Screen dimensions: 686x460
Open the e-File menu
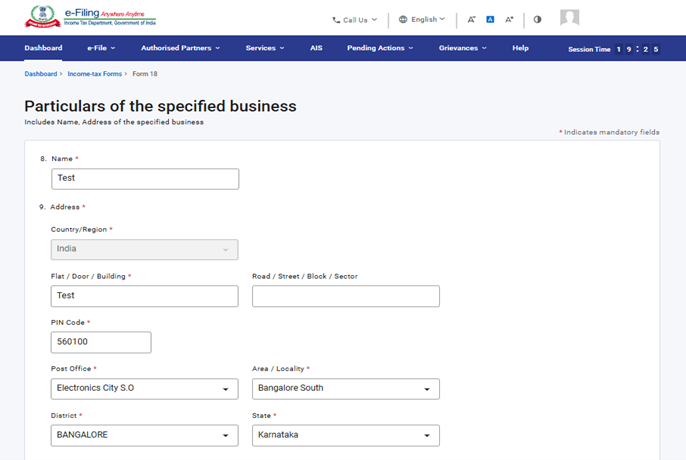(101, 48)
